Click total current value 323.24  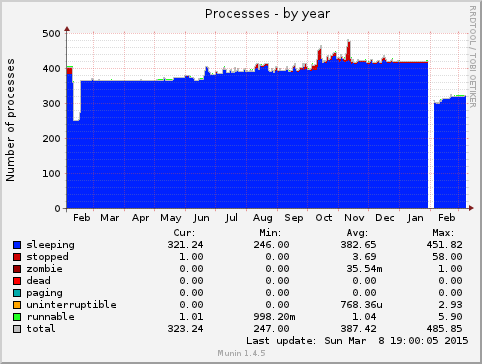click(185, 329)
